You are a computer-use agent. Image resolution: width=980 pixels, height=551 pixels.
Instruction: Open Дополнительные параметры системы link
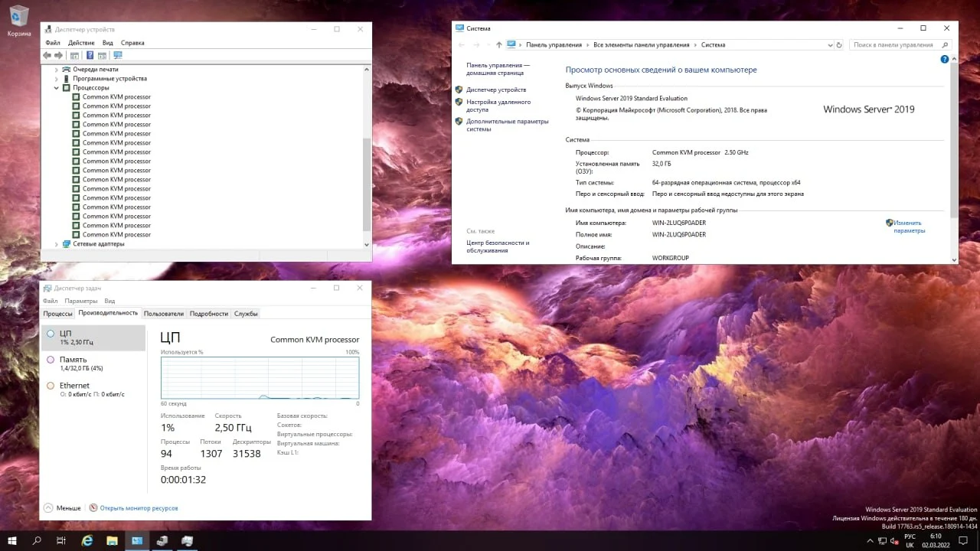(x=508, y=125)
